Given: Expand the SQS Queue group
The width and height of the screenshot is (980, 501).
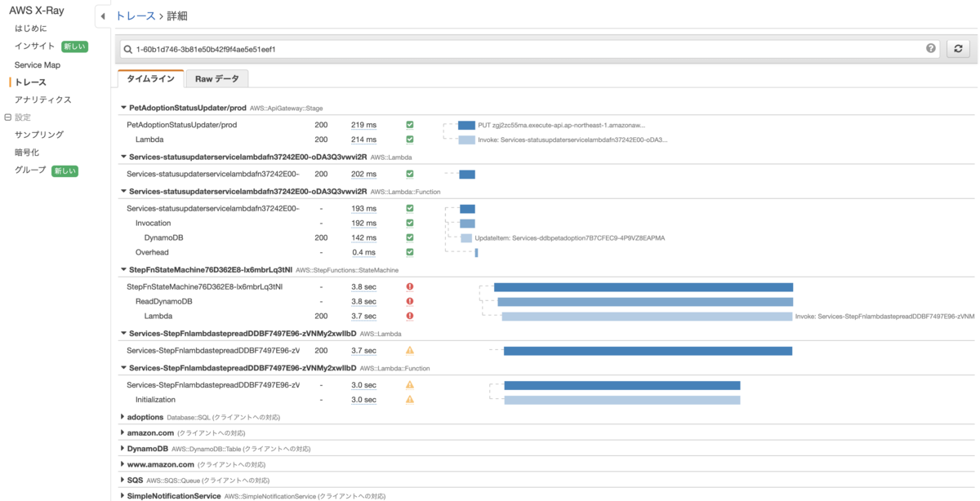Looking at the screenshot, I should click(x=123, y=480).
